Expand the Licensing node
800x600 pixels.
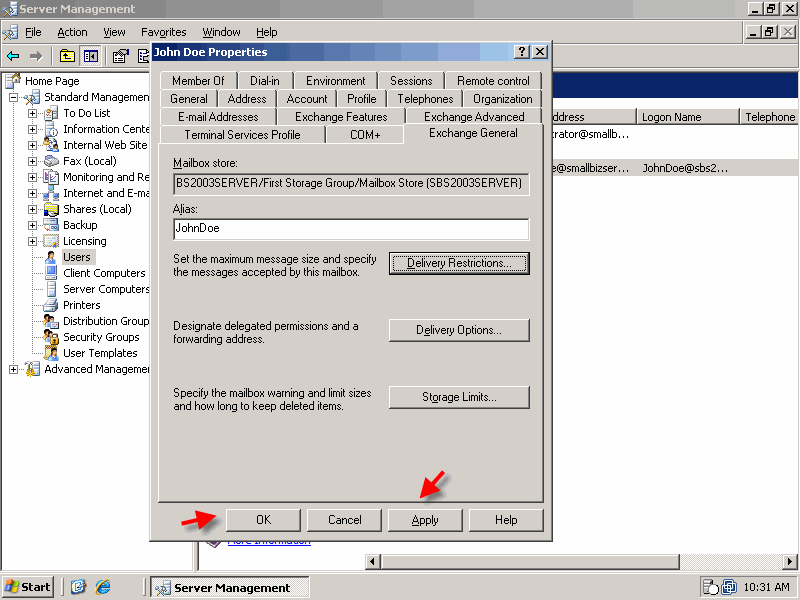[33, 241]
